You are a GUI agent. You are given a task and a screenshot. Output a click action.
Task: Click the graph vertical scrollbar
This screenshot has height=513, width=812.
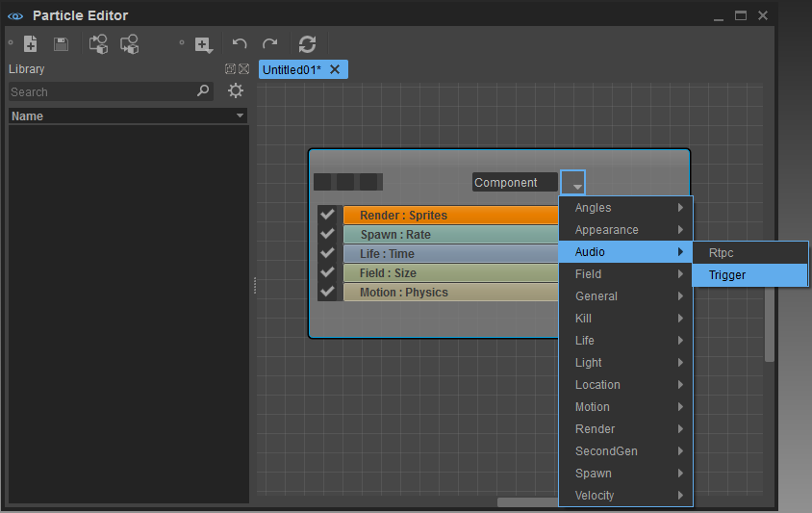tap(769, 324)
